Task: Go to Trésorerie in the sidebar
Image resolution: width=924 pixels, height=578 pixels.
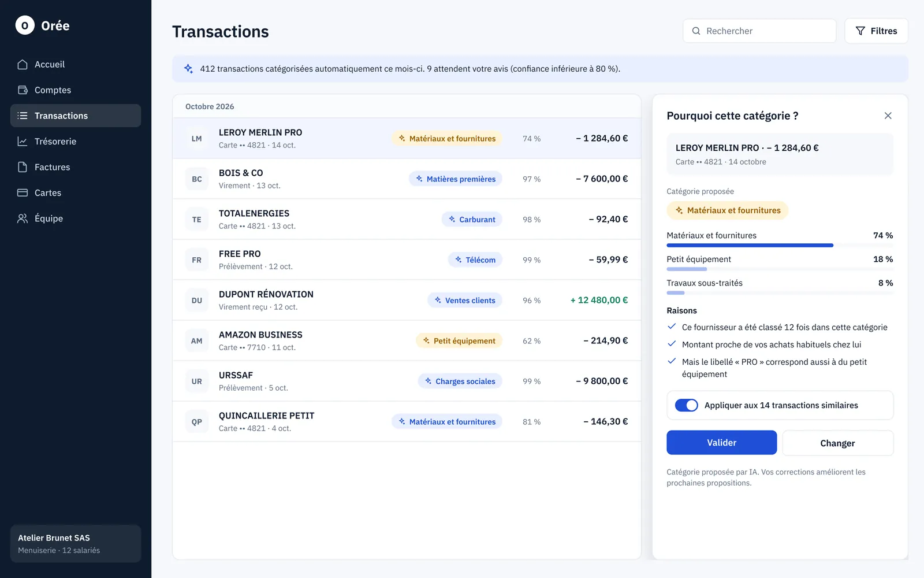Action: (76, 142)
